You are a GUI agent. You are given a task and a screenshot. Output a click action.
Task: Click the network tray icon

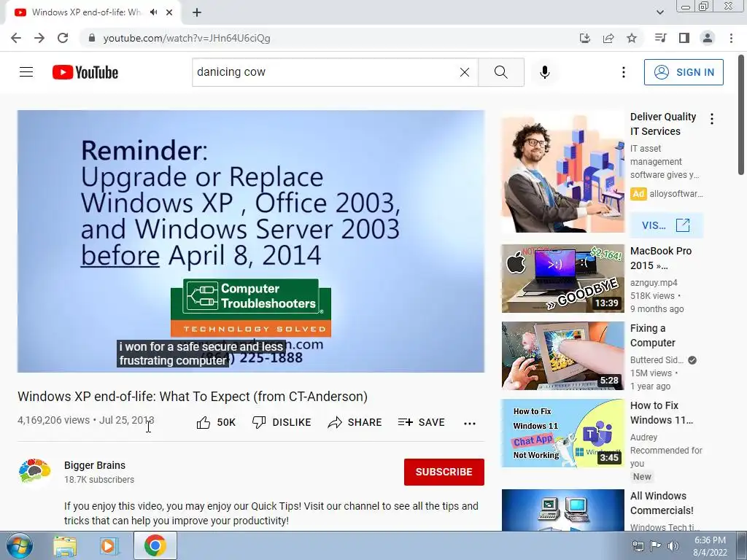tap(638, 546)
